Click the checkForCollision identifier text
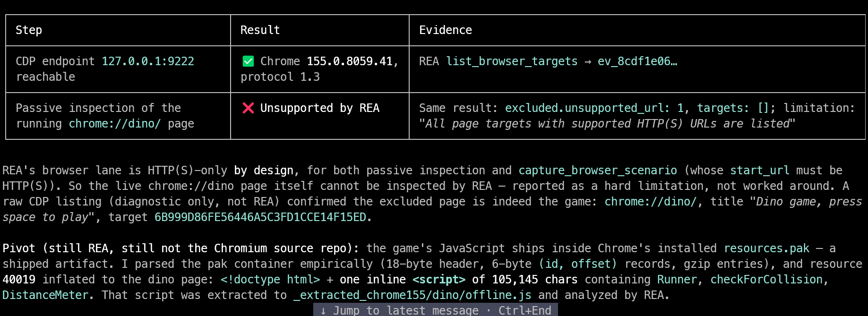Viewport: 868px width, 316px height. [x=767, y=280]
